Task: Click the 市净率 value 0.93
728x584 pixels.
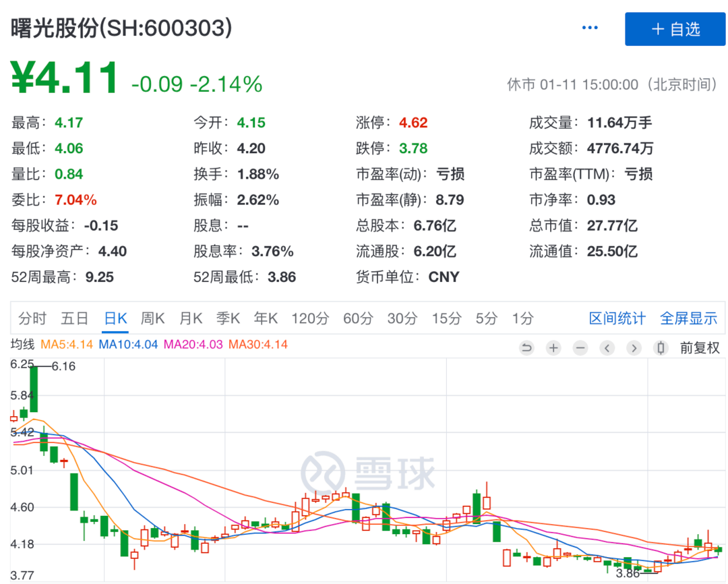Action: tap(601, 200)
